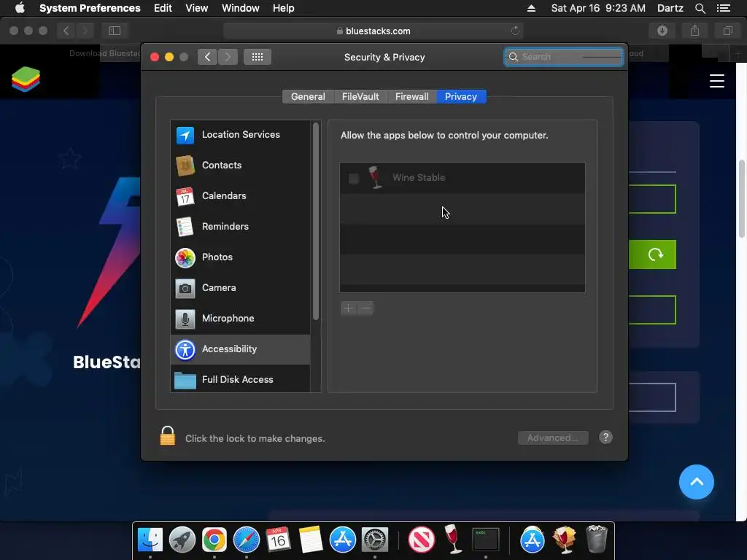
Task: Open Google Chrome from the Dock
Action: [x=214, y=540]
